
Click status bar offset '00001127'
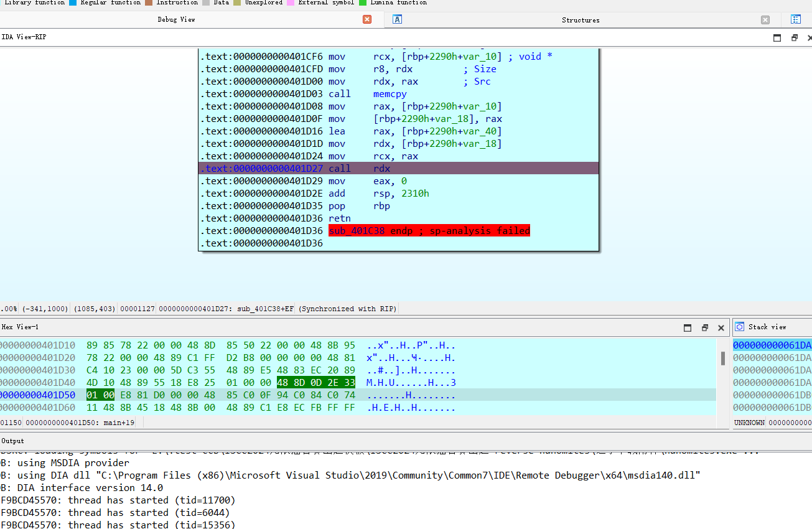(x=137, y=309)
